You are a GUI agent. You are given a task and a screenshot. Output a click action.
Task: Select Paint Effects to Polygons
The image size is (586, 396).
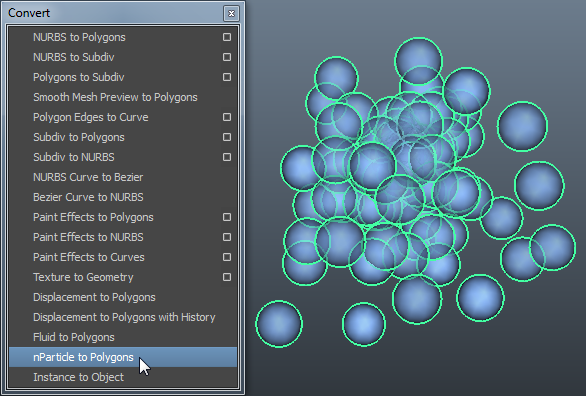(123, 217)
